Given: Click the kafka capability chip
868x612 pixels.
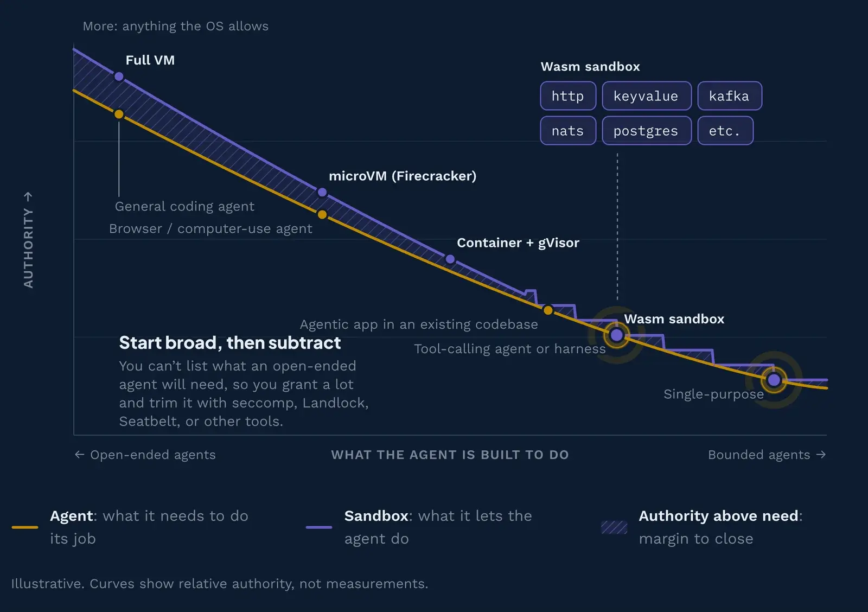Looking at the screenshot, I should 730,96.
